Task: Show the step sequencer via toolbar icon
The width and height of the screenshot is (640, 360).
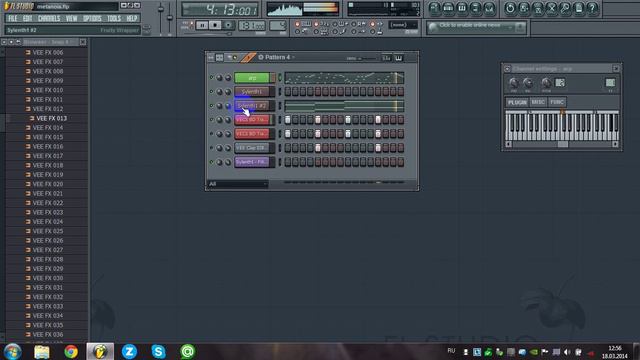Action: 448,8
